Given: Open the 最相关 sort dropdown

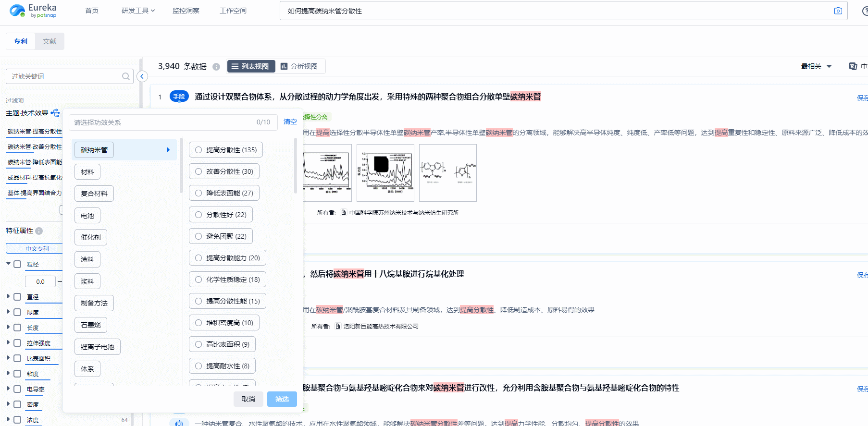Looking at the screenshot, I should point(816,66).
